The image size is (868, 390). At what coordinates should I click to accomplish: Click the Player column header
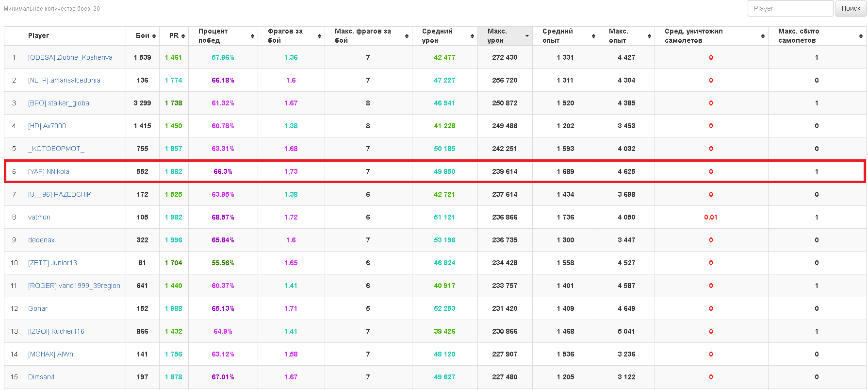[x=75, y=36]
